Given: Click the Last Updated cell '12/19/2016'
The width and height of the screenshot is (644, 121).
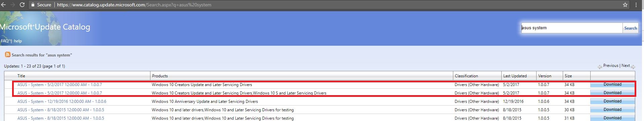Looking at the screenshot, I should 513,102.
